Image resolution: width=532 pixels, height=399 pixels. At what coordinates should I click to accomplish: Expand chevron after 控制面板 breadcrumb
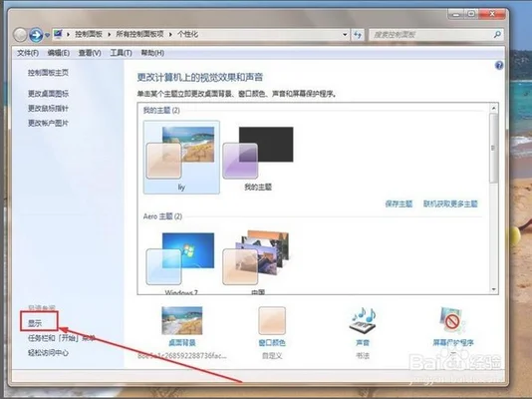point(110,34)
